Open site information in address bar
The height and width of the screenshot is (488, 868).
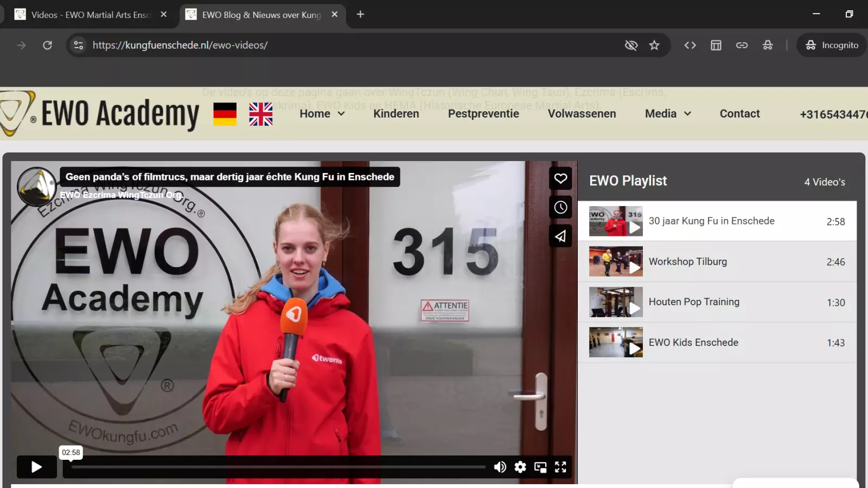coord(79,45)
